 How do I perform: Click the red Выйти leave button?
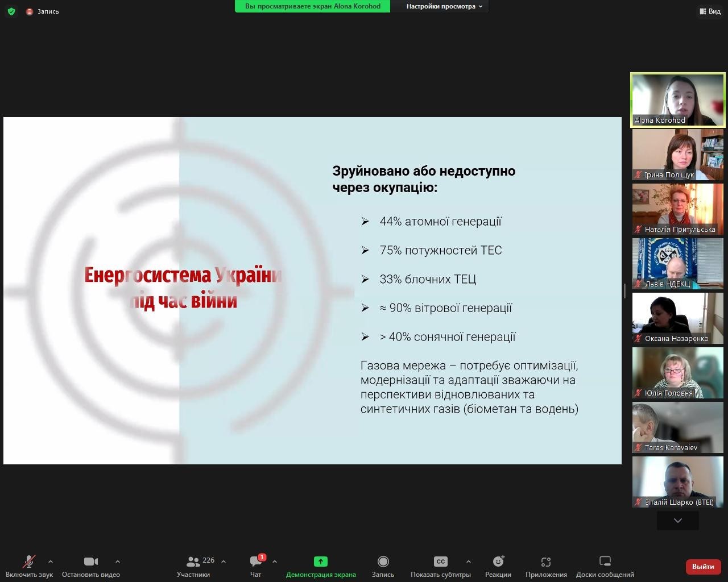[703, 566]
